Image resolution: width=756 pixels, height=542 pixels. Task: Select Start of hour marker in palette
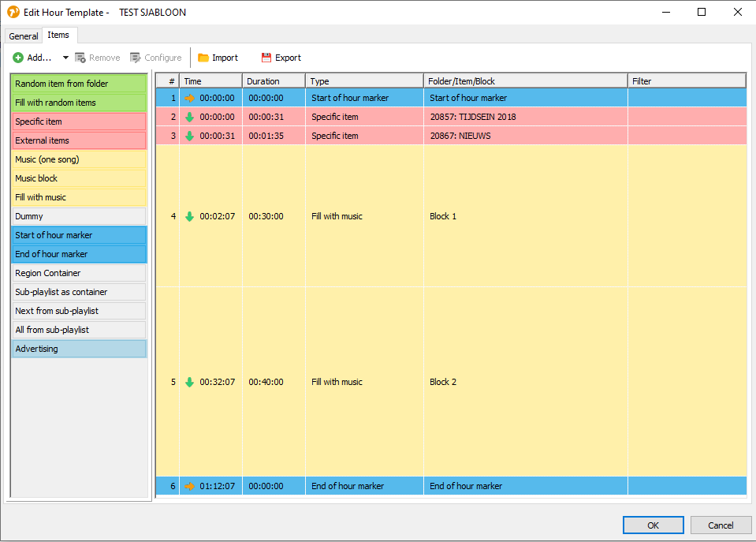tap(79, 235)
